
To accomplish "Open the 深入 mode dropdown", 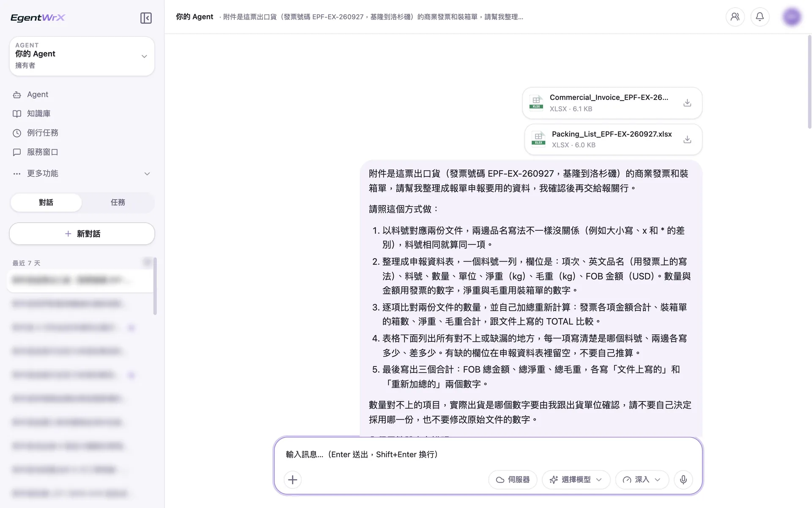I will tap(642, 480).
